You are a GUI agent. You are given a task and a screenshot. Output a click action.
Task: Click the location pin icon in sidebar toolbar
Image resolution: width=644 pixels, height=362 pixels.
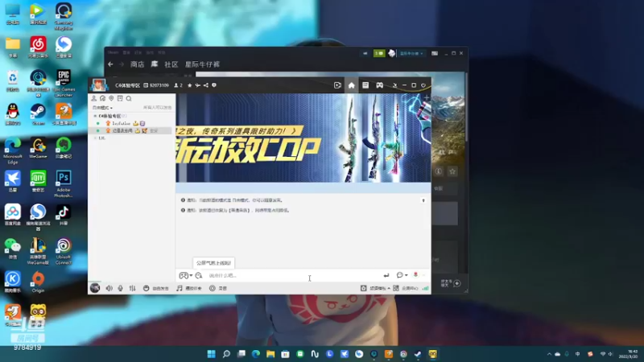(111, 98)
